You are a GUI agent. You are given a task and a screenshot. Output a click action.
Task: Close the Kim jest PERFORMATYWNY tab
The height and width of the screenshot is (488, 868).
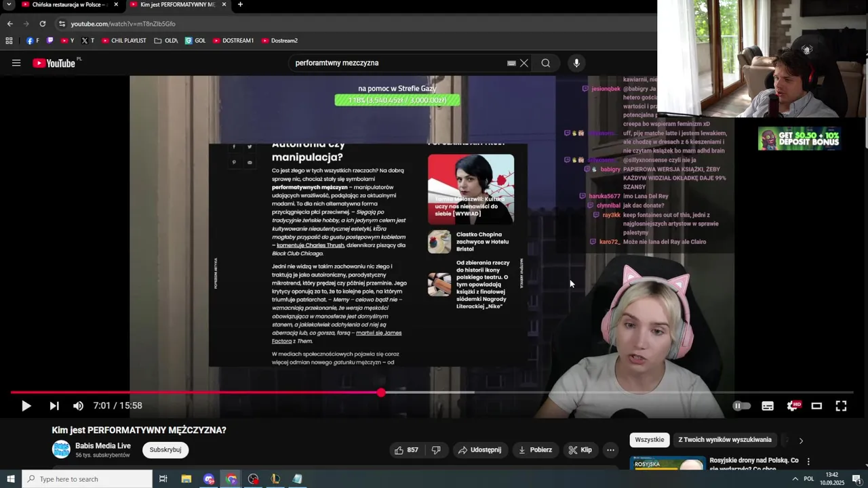click(224, 5)
